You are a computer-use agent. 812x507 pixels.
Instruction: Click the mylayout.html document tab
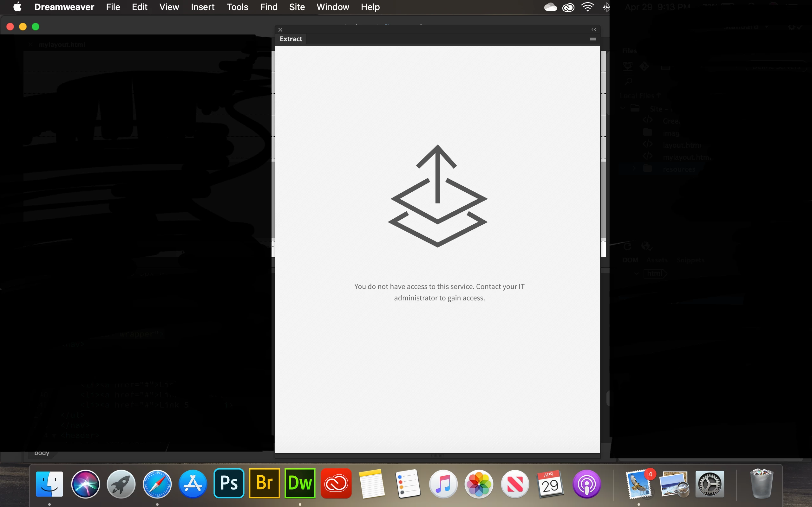[x=62, y=45]
